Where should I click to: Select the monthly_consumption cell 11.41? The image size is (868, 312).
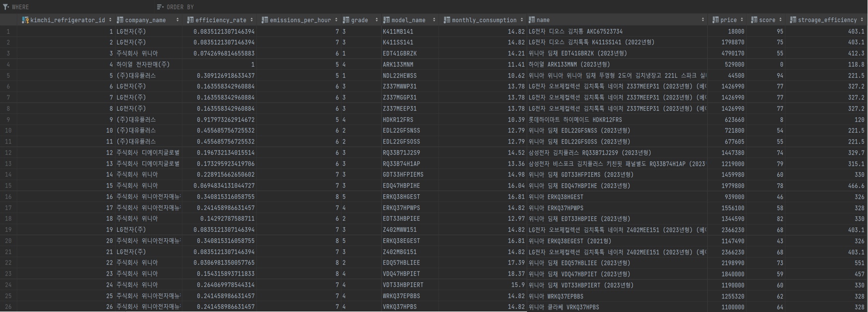[482, 64]
